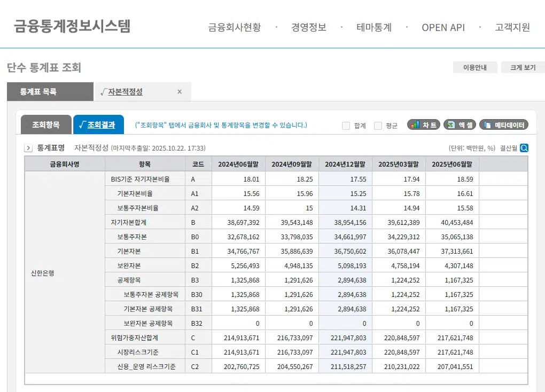Switch to the 조회항목 tab
Viewport: 545px width, 392px height.
[47, 124]
